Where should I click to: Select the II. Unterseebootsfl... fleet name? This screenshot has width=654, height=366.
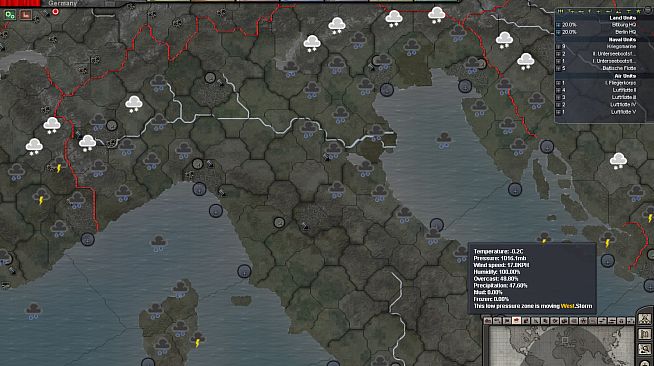[614, 54]
